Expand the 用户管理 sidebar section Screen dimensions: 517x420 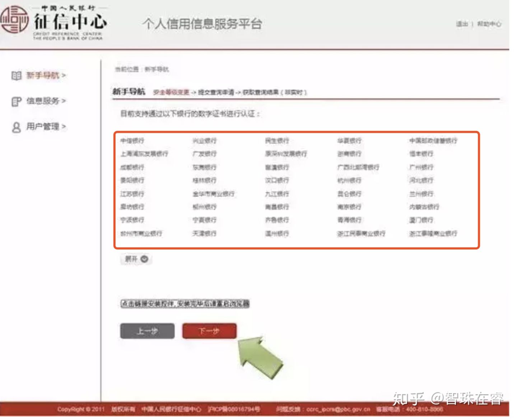(x=43, y=127)
